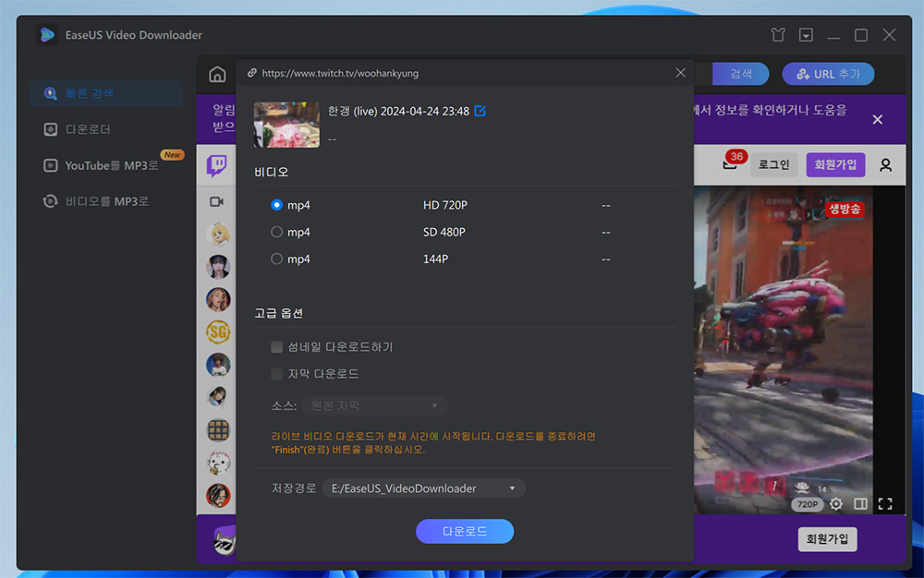Viewport: 924px width, 578px height.
Task: Click the home icon in the browser bar
Action: [217, 74]
